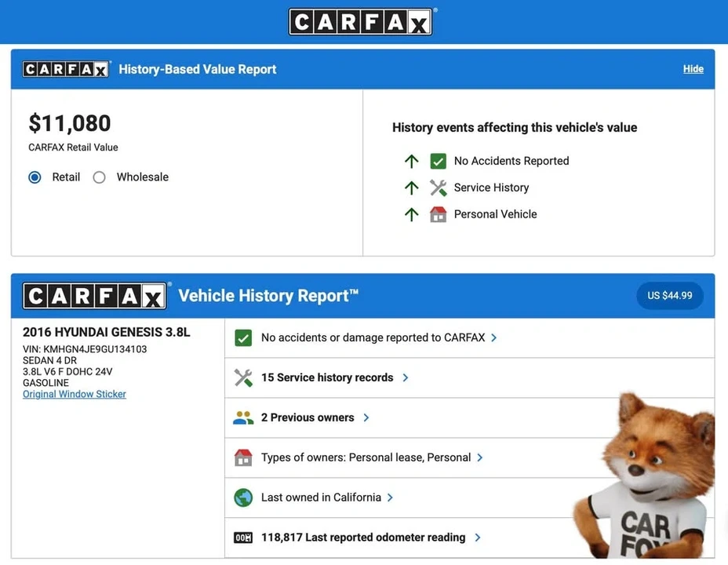This screenshot has height=565, width=728.
Task: Click the Personal Vehicle label
Action: (495, 214)
